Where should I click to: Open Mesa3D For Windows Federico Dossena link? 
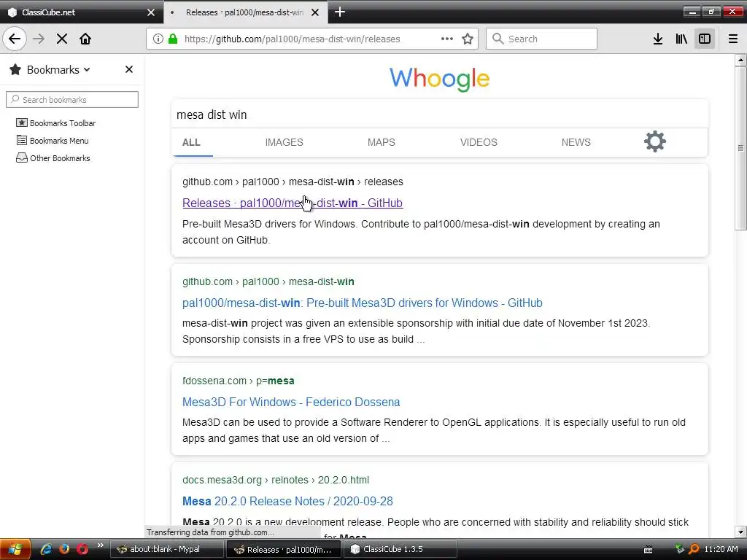click(291, 402)
